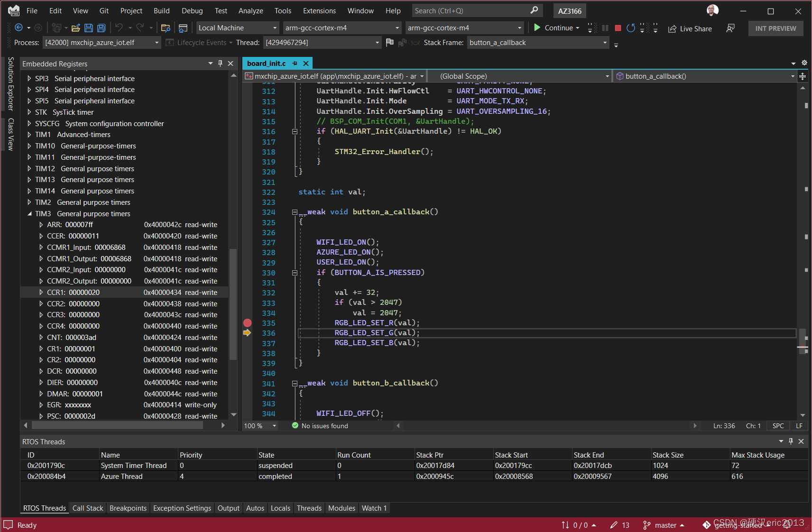Open the button_a_callback() function dropdown

pyautogui.click(x=705, y=76)
